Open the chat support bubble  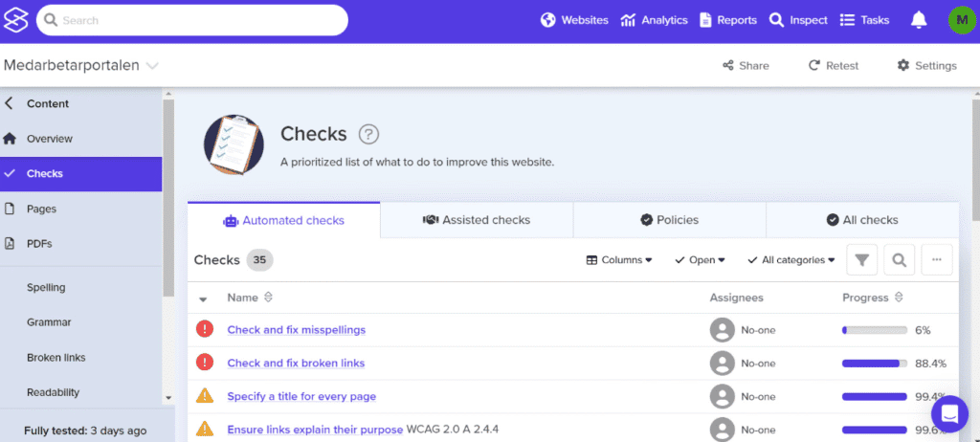(949, 413)
